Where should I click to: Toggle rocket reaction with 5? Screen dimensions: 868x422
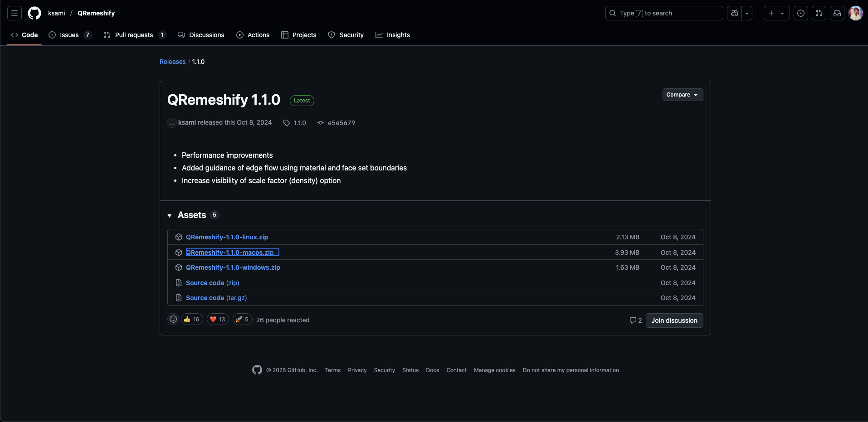coord(243,320)
